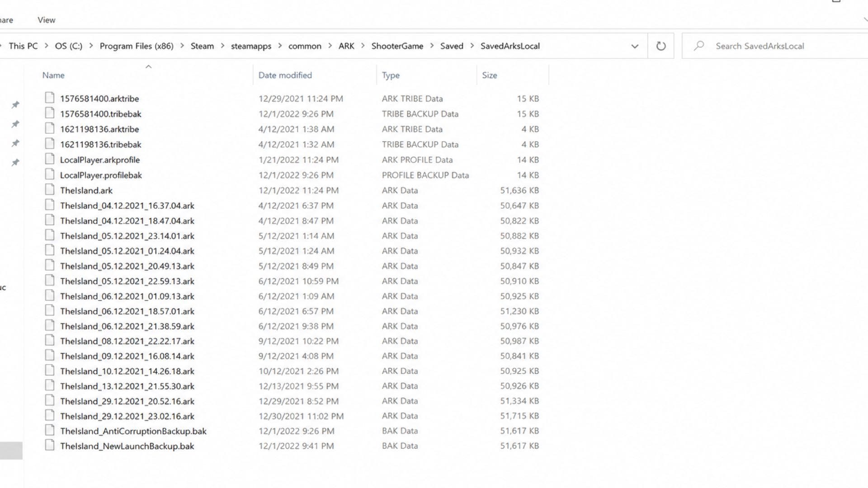Click file icon of TheIsland_04.12.2021_18.47.04.ark
Viewport: 868px width, 488px height.
(x=50, y=220)
